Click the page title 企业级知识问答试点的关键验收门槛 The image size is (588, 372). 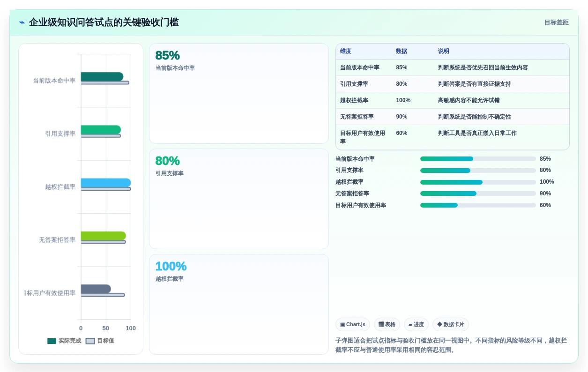(x=104, y=22)
